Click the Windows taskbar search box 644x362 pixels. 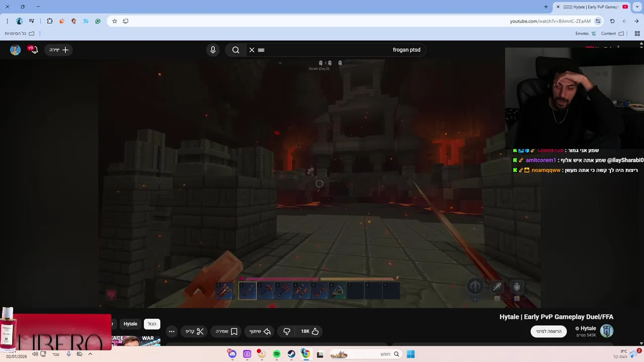tap(365, 354)
